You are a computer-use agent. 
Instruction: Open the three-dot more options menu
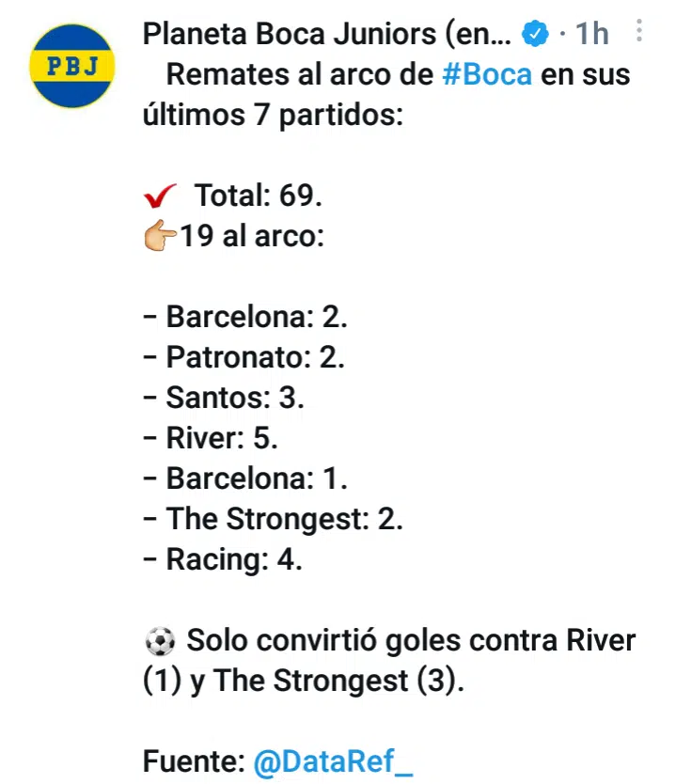pos(639,34)
